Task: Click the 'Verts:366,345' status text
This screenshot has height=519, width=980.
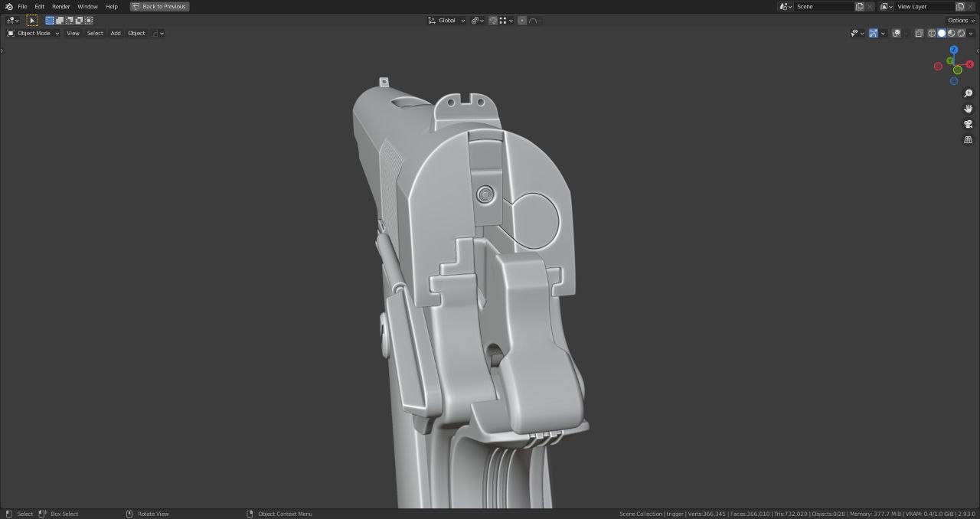Action: click(706, 514)
